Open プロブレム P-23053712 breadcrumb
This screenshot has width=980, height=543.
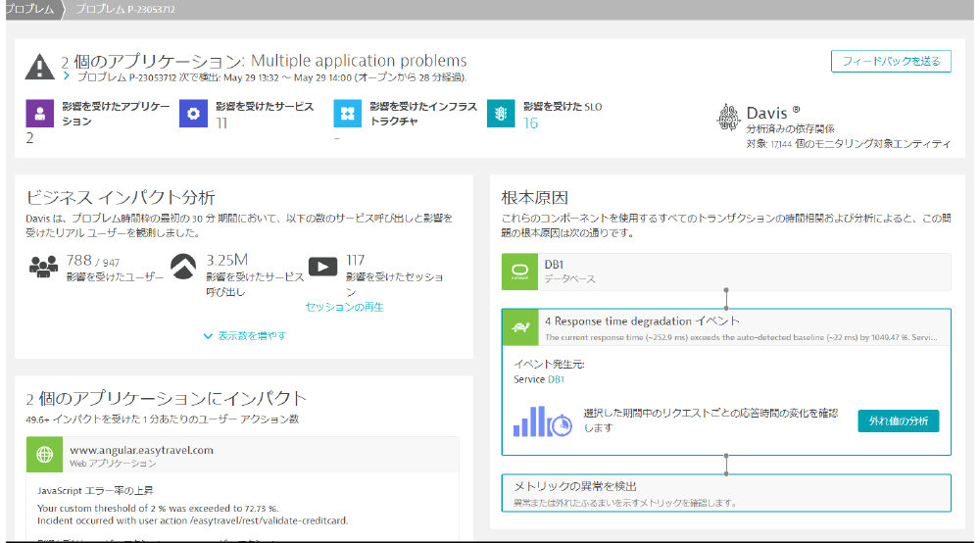tap(125, 9)
